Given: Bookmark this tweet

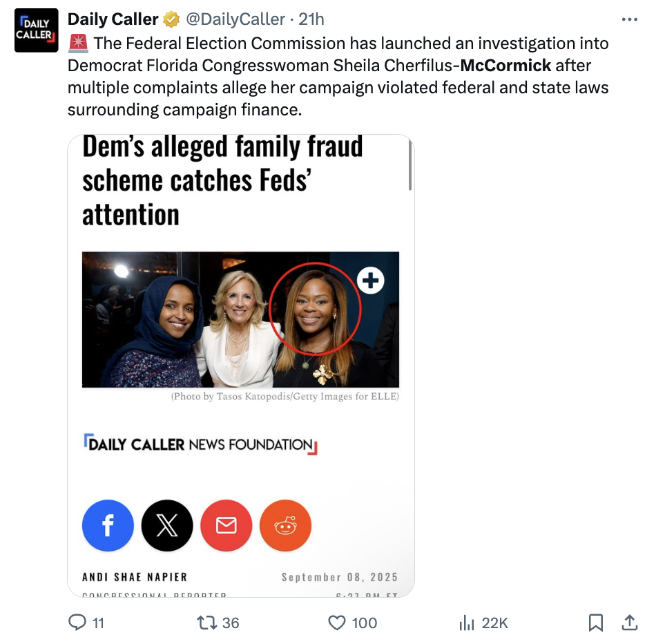Looking at the screenshot, I should tap(595, 623).
